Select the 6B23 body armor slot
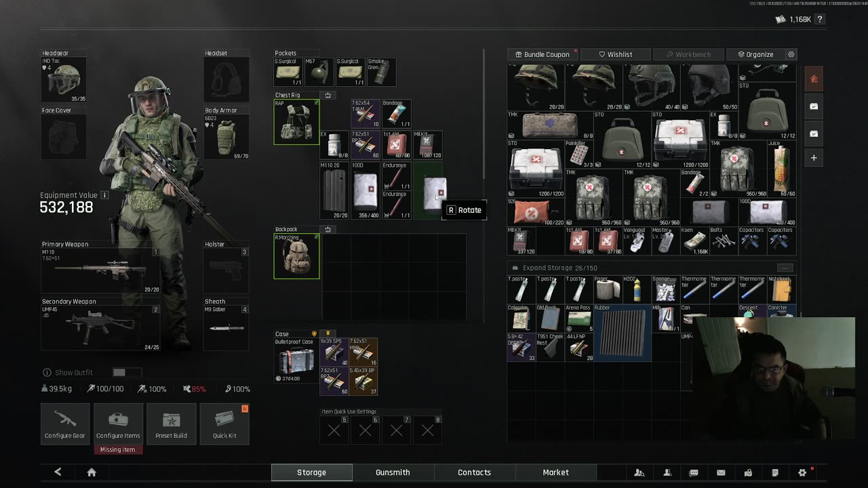 pyautogui.click(x=226, y=137)
